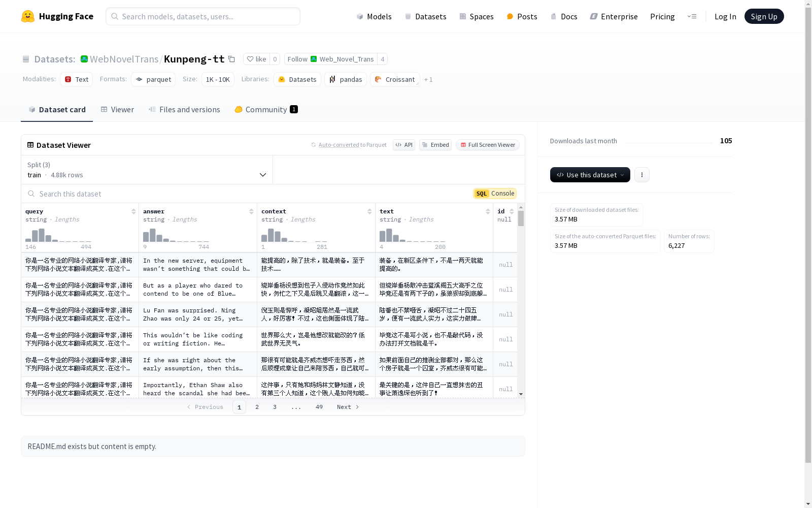812x508 pixels.
Task: Focus the search models, datasets, users field
Action: click(x=203, y=16)
